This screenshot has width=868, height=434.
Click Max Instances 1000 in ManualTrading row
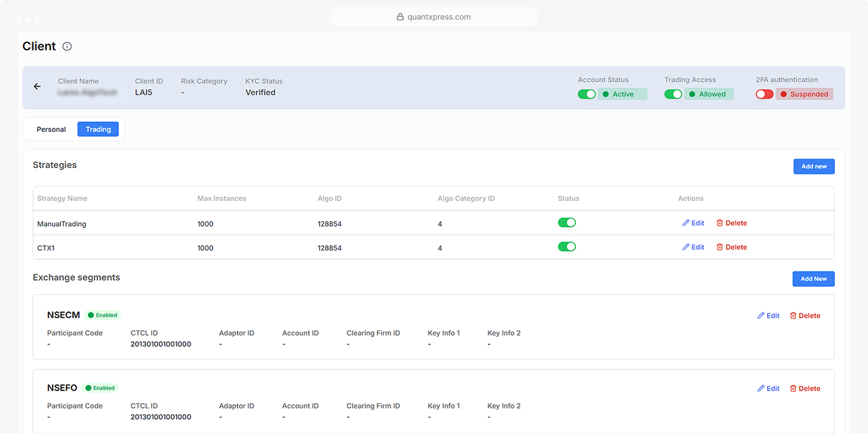pos(206,224)
